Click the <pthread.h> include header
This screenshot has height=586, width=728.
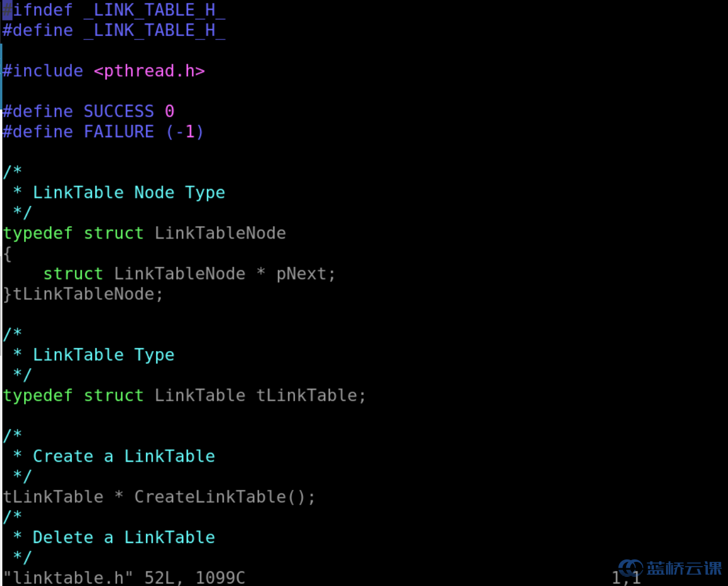pyautogui.click(x=149, y=71)
